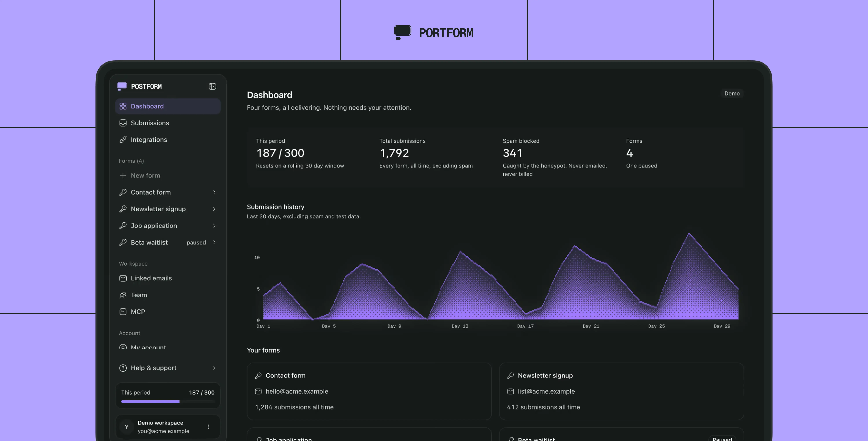Click the key icon beside Job application in the sidebar
The width and height of the screenshot is (868, 441).
(123, 226)
